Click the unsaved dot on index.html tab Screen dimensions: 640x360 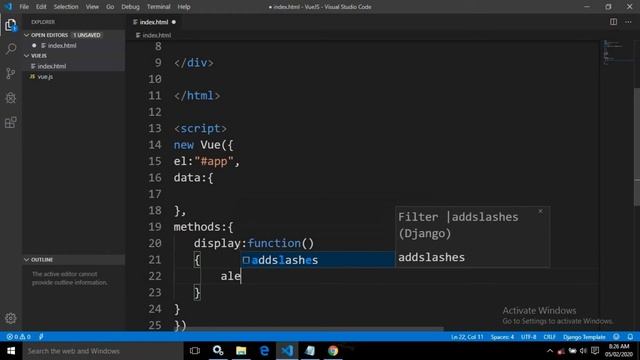click(174, 22)
